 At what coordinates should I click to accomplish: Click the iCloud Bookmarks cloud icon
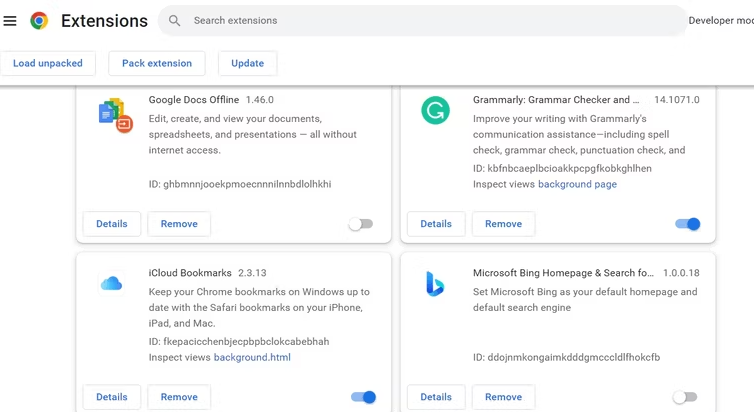(112, 284)
